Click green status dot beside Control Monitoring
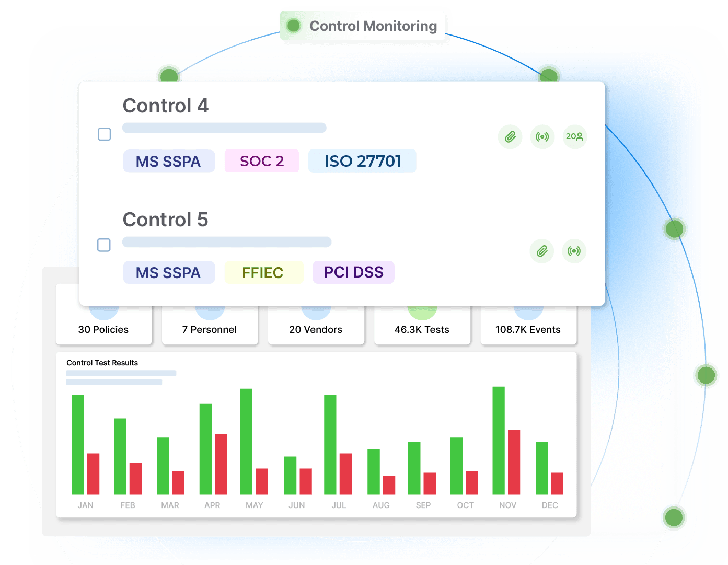The image size is (728, 565). [294, 26]
